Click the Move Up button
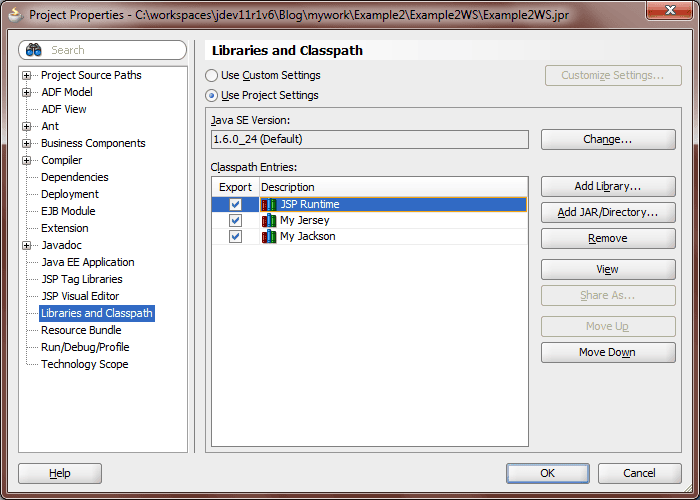Screen dimensions: 700x500 pyautogui.click(x=608, y=326)
